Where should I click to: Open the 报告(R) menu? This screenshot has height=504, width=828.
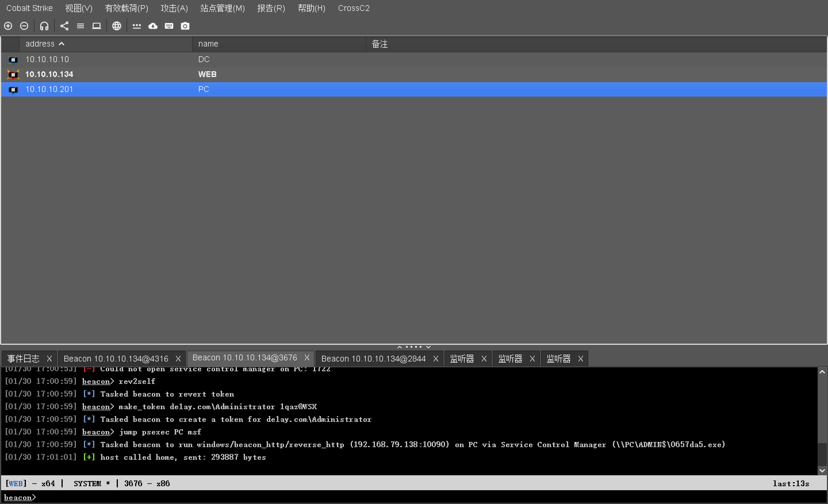(271, 8)
